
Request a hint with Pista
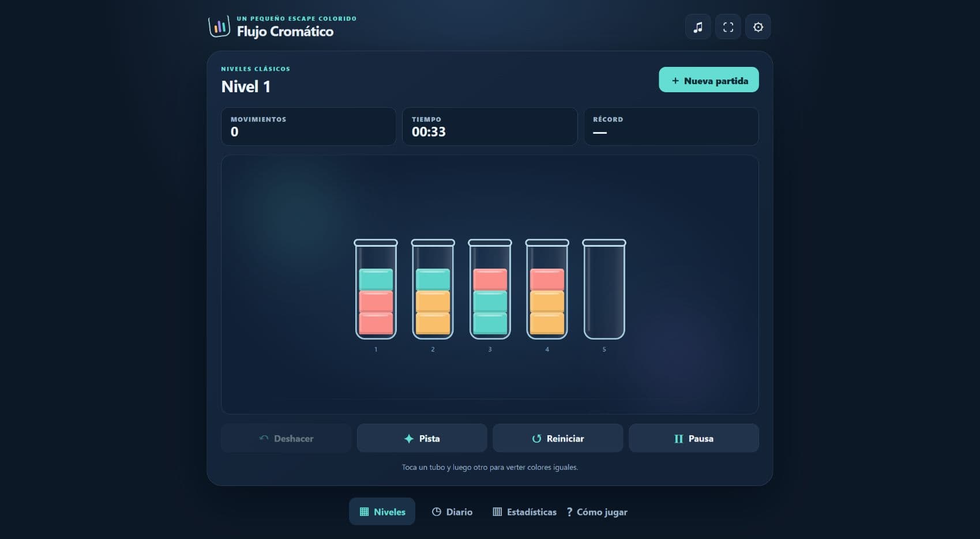pyautogui.click(x=422, y=438)
